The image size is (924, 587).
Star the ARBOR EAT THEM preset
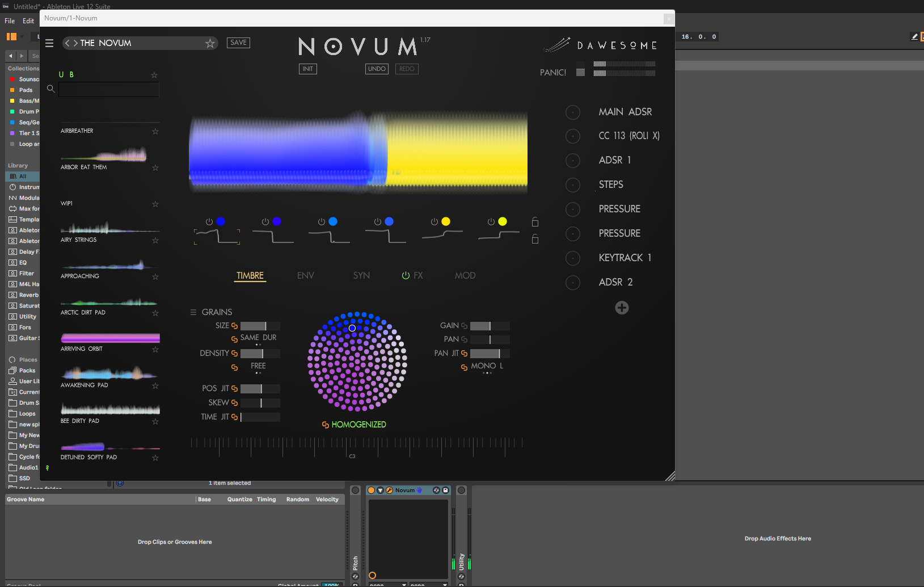pyautogui.click(x=155, y=167)
